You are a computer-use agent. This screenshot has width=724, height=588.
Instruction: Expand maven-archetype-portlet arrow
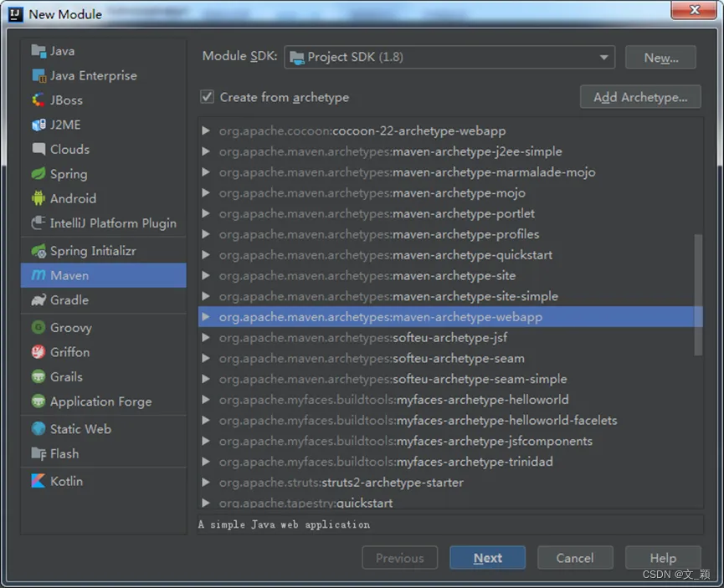[206, 213]
